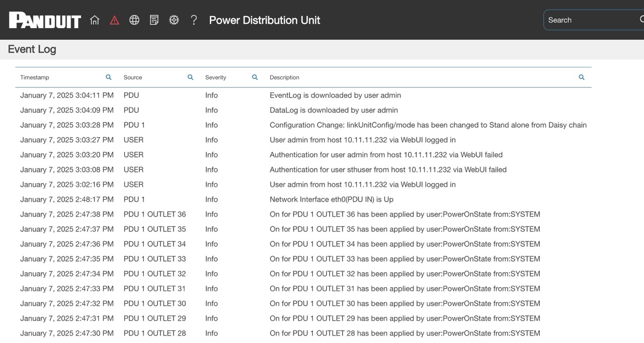
Task: Sort by the Description column header
Action: click(x=284, y=77)
